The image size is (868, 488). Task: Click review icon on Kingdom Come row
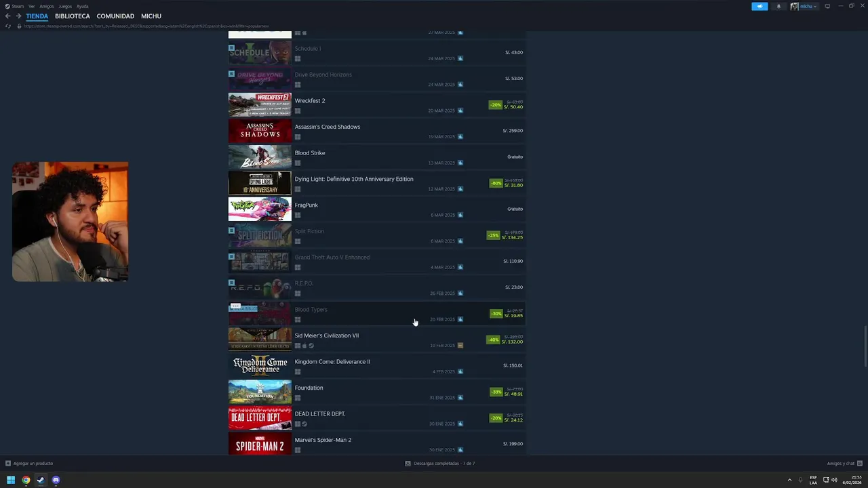pos(460,371)
